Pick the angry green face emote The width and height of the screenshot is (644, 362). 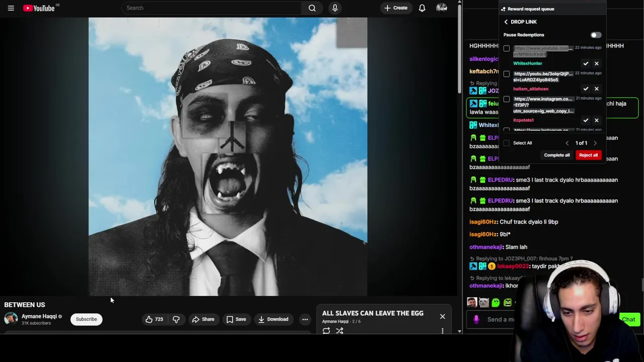pos(507,302)
